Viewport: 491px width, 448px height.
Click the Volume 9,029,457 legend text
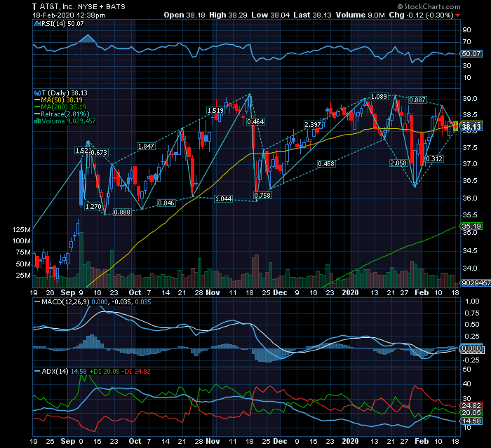tap(68, 121)
